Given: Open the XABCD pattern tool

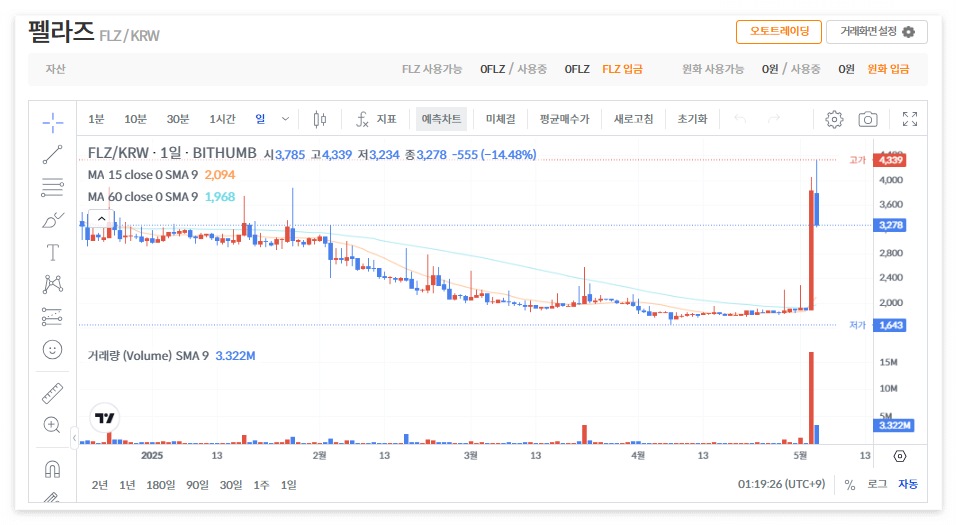Looking at the screenshot, I should click(x=52, y=284).
